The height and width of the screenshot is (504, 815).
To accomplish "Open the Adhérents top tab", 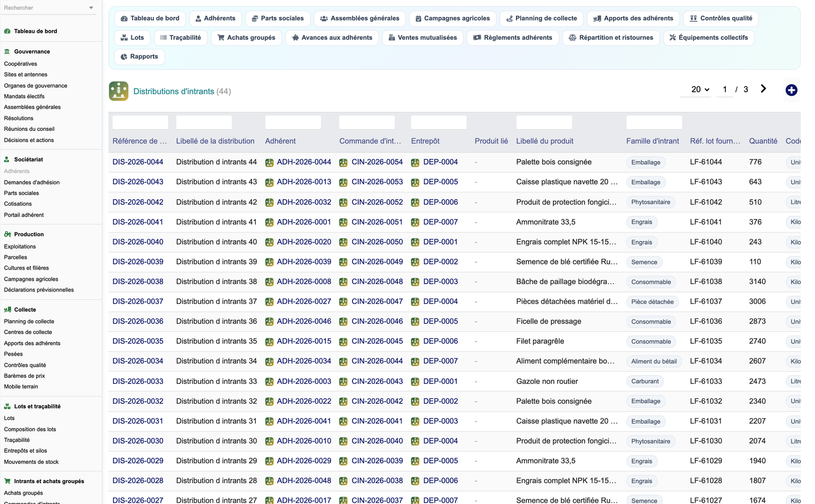I will coord(215,19).
